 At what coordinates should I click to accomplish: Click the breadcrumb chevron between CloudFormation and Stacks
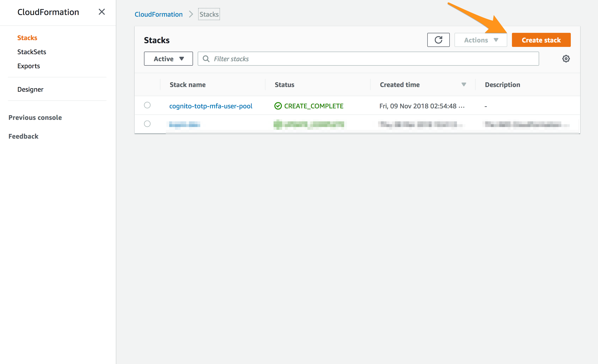191,14
